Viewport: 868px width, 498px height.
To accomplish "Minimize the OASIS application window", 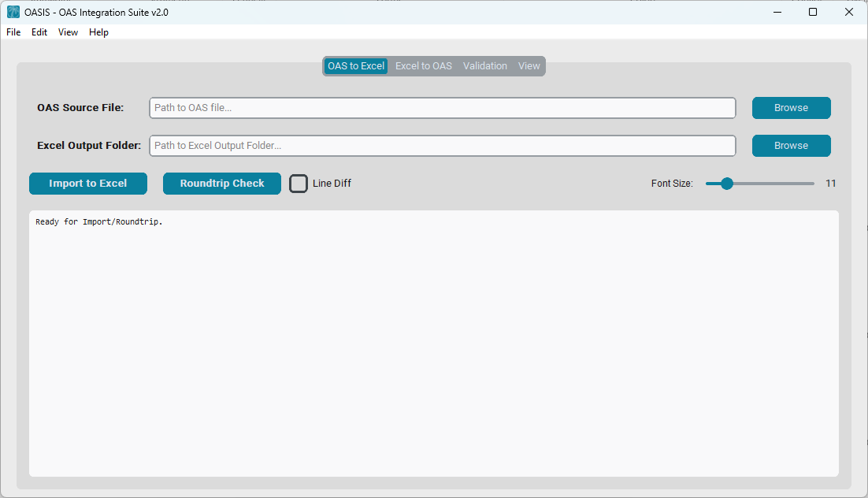I will tap(777, 12).
